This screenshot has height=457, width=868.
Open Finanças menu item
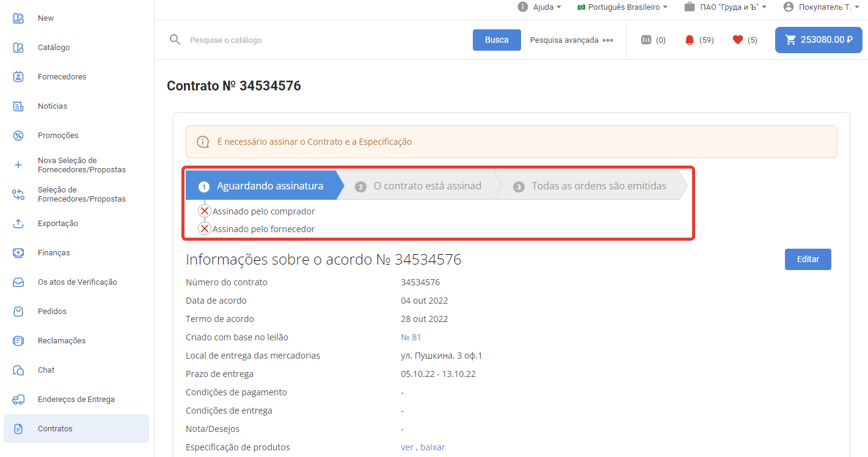[x=76, y=253]
